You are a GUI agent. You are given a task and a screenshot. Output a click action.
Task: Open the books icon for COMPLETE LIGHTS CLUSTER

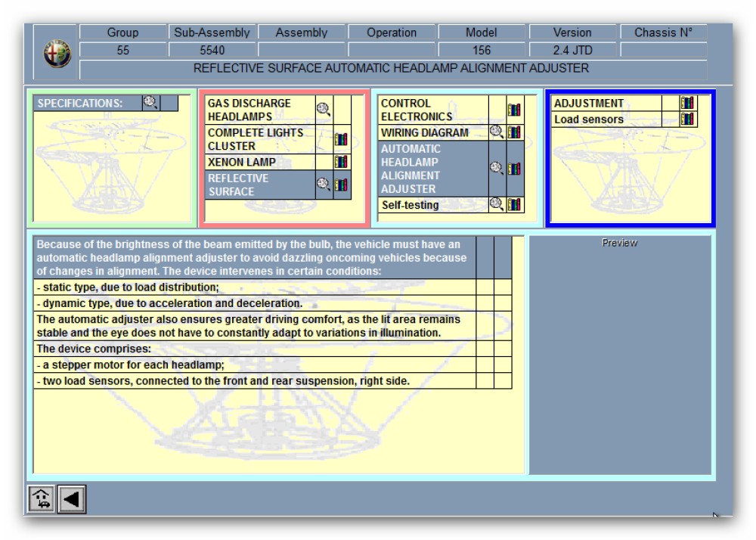(342, 139)
